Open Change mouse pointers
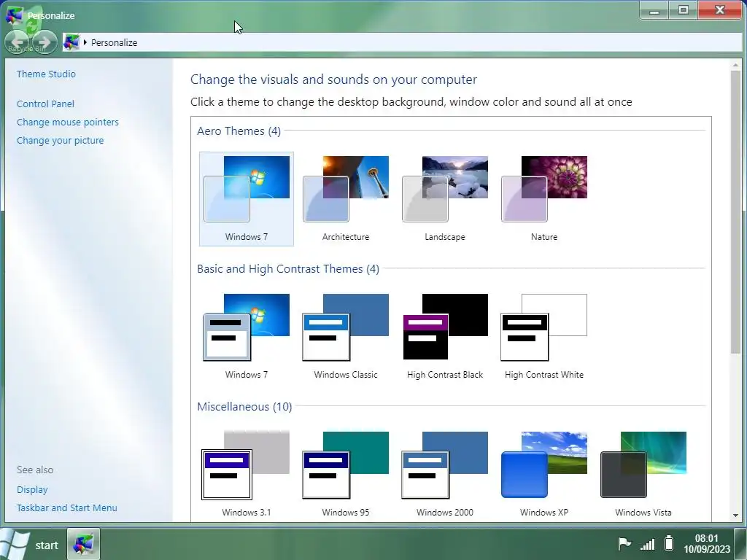747x560 pixels. pos(68,122)
